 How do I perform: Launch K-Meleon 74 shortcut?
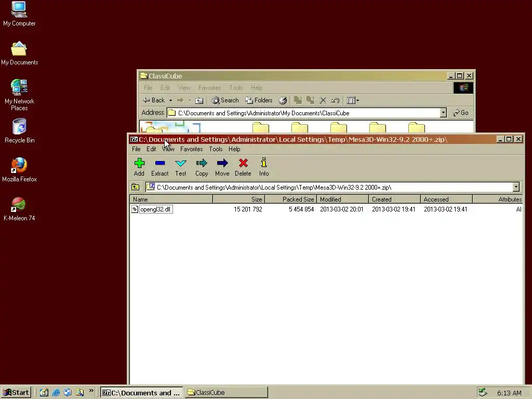(x=19, y=209)
